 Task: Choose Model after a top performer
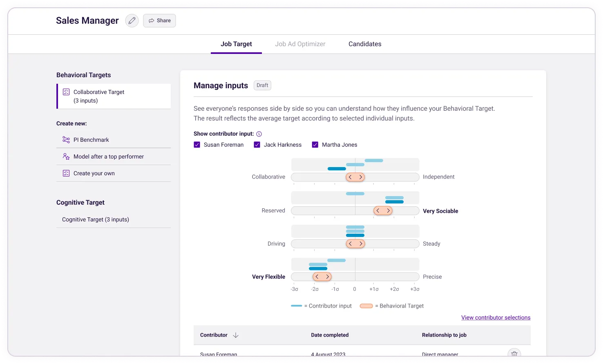click(114, 156)
